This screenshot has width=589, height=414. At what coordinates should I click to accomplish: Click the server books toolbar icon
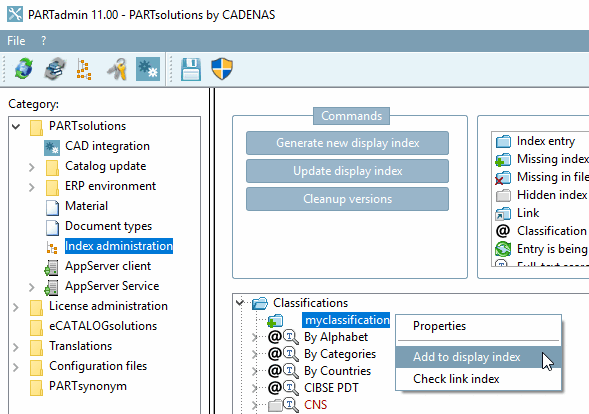(55, 69)
